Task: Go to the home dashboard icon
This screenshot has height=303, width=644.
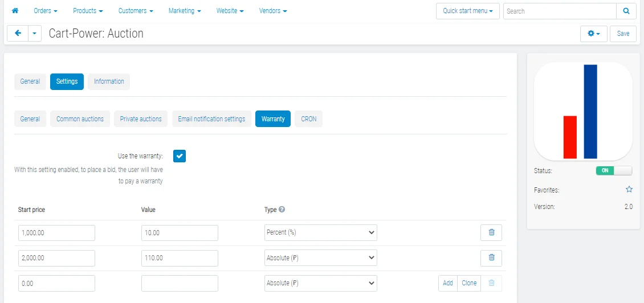Action: tap(15, 11)
